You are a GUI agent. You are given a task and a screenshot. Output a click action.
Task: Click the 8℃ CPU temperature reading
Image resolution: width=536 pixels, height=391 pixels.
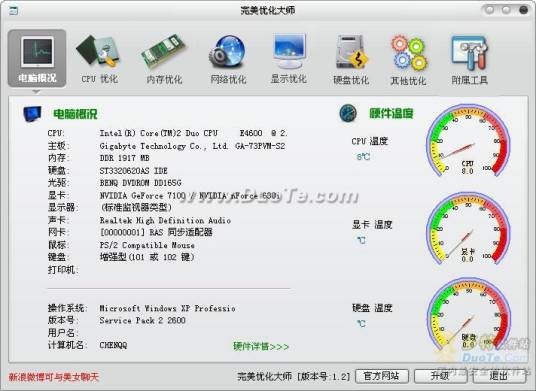tap(363, 157)
